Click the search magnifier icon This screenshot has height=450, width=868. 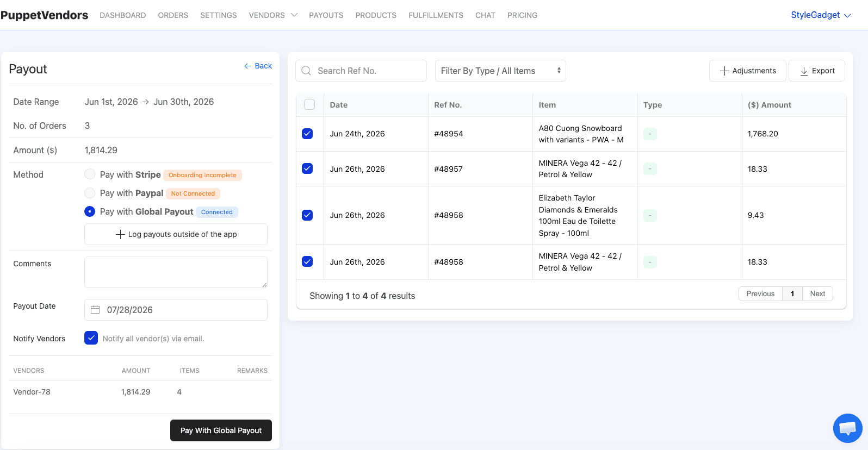306,71
